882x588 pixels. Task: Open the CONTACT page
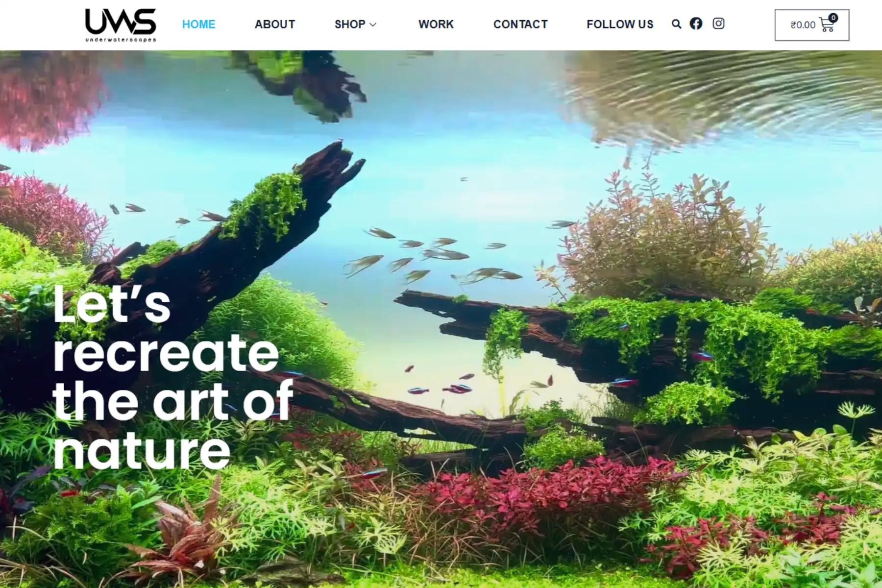tap(520, 24)
